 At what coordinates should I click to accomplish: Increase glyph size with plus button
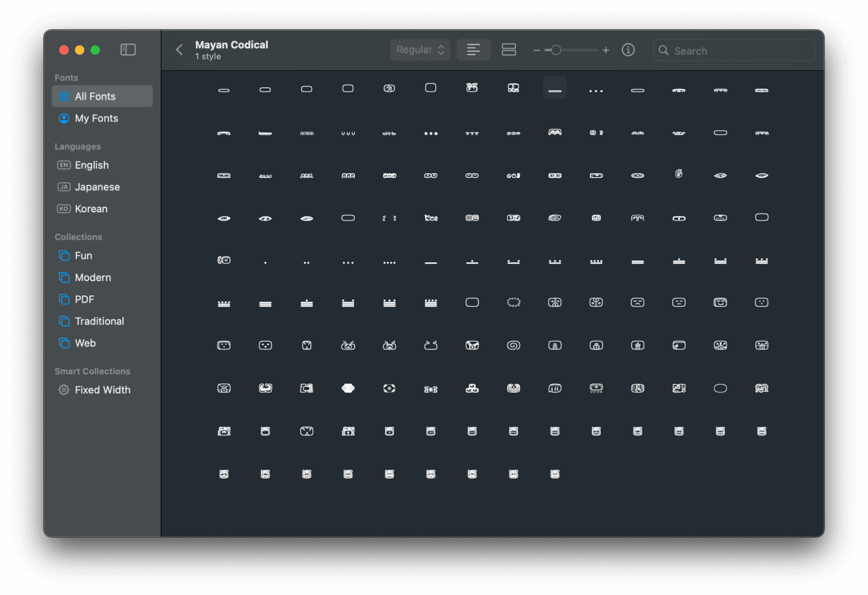coord(606,50)
